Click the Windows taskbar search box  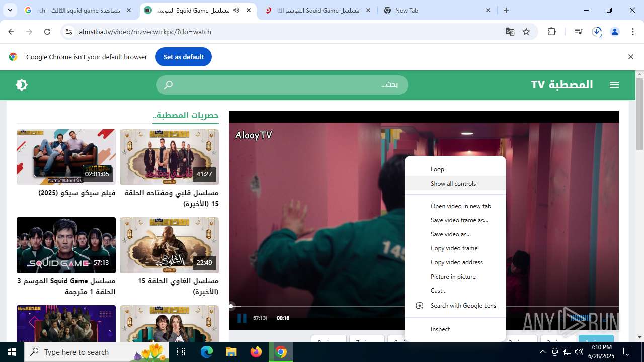pyautogui.click(x=97, y=352)
